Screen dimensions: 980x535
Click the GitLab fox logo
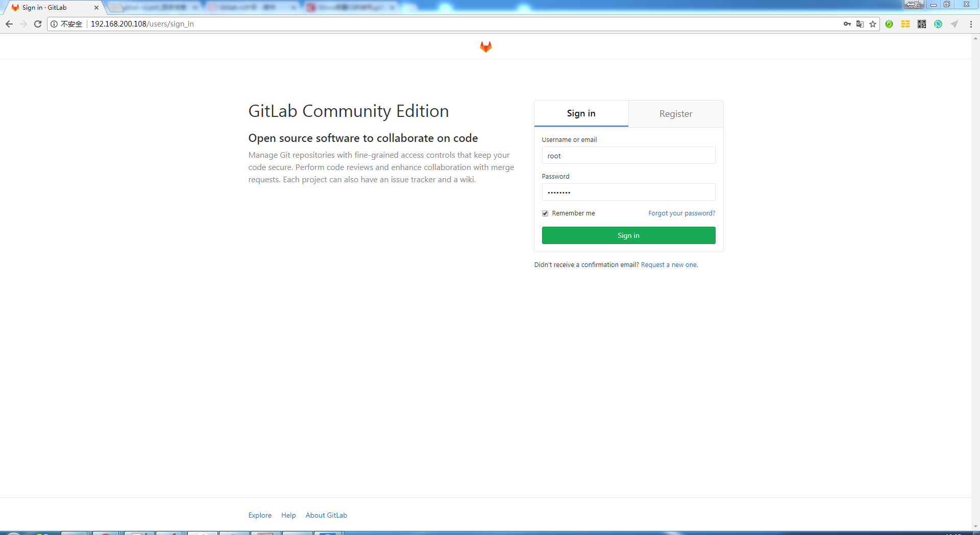[485, 47]
